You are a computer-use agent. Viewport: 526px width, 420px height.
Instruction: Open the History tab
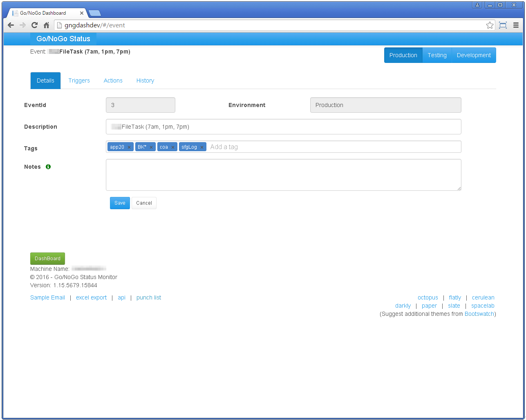145,80
